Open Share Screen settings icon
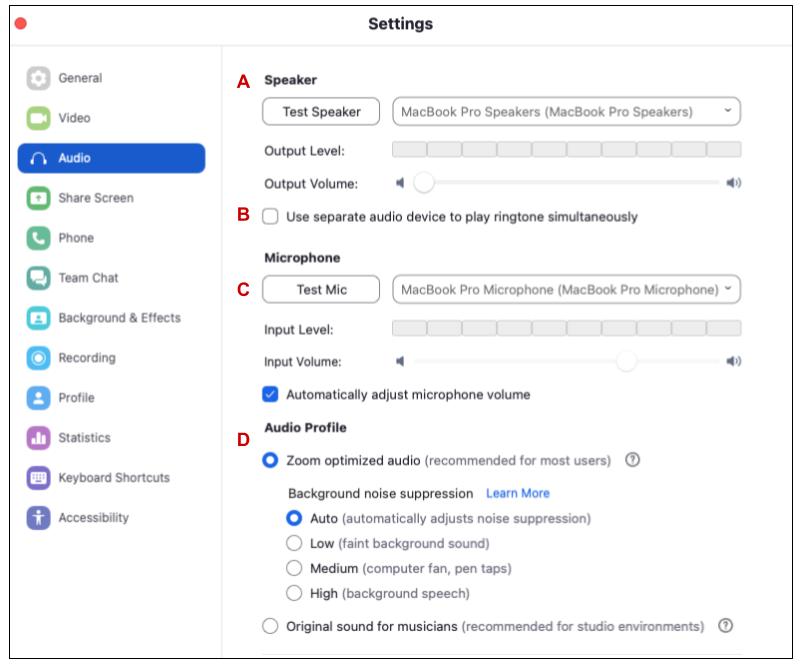Screen dimensions: 800x665 click(38, 198)
